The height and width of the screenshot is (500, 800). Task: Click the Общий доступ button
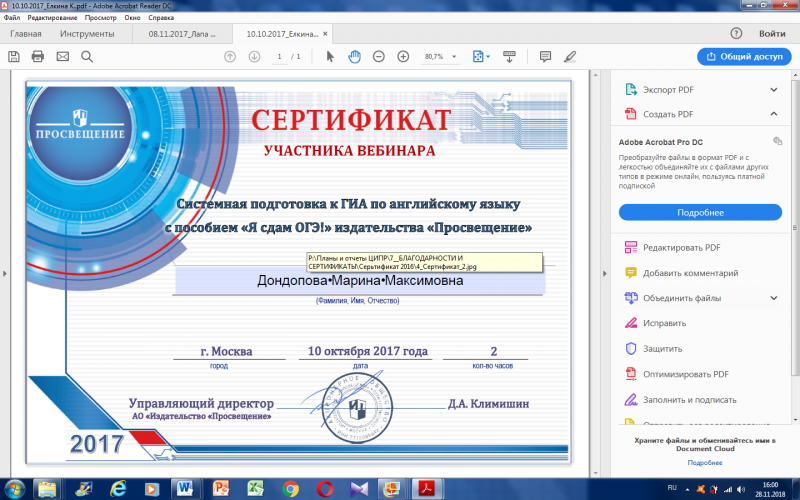click(x=744, y=57)
